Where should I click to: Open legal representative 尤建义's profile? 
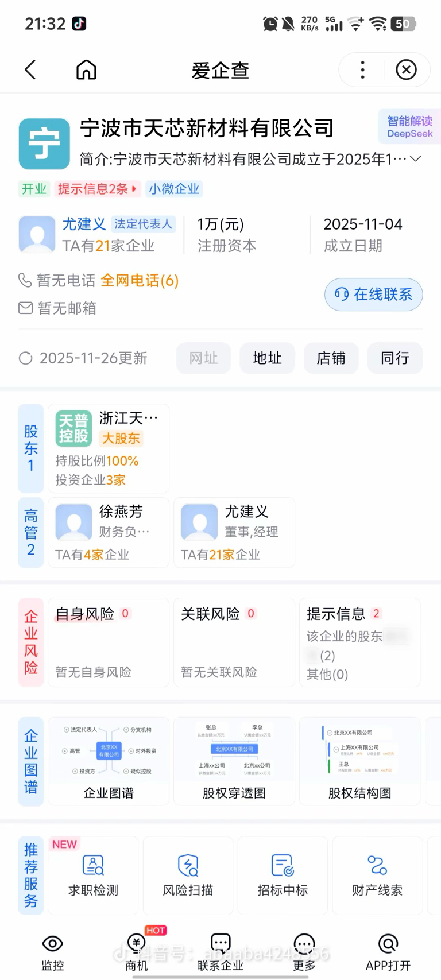pos(84,224)
